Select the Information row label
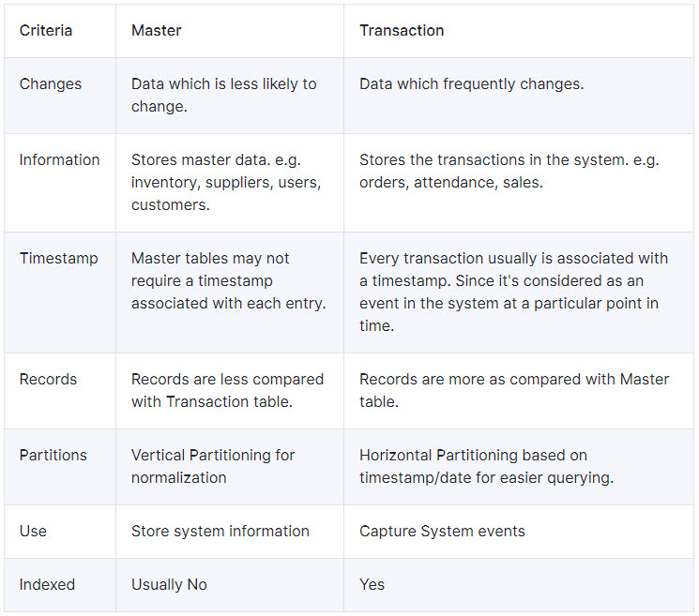699x616 pixels. (59, 160)
